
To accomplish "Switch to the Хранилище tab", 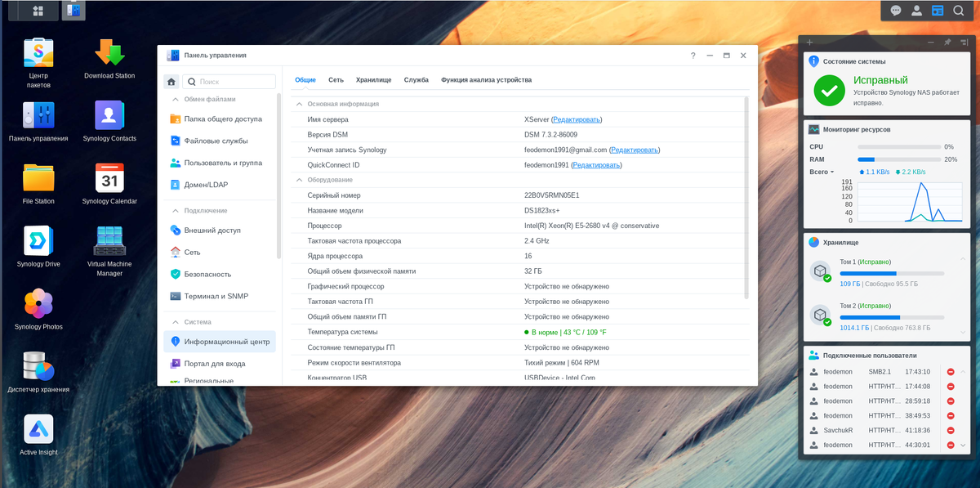I will tap(373, 80).
